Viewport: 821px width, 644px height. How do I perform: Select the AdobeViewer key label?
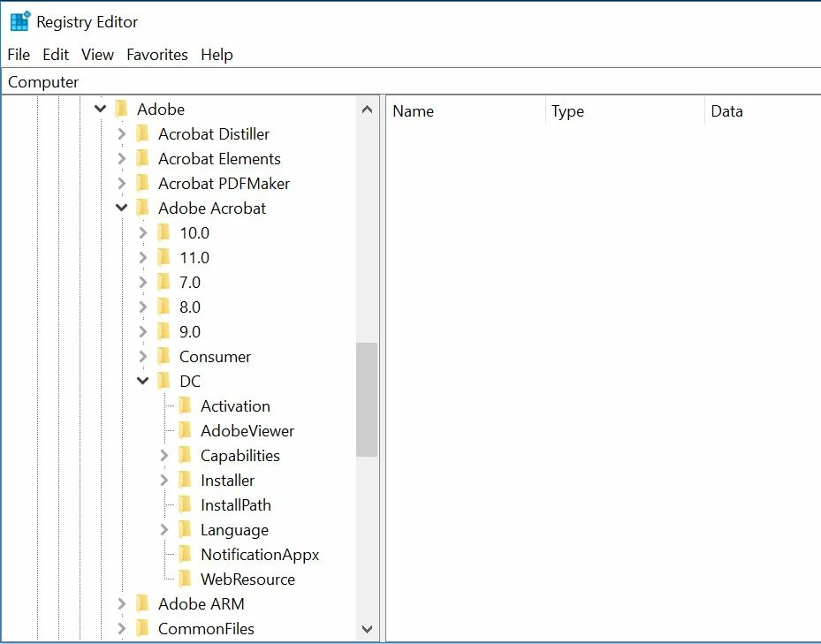coord(247,431)
